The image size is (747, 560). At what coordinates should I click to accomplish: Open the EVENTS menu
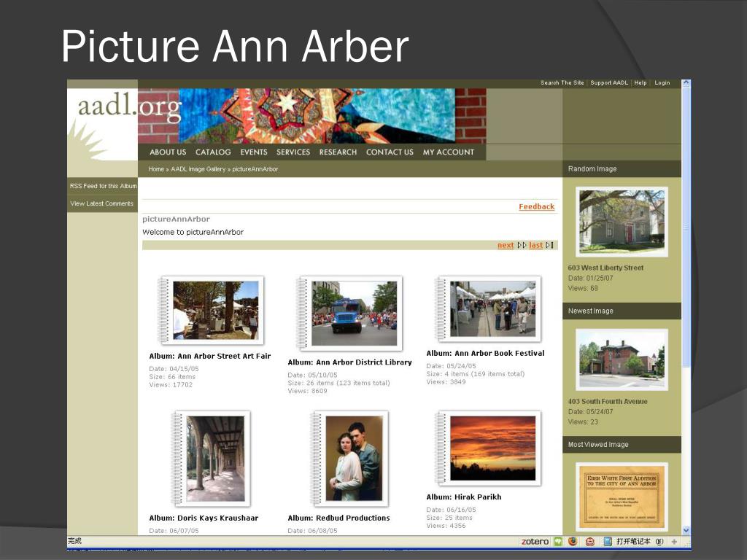coord(253,152)
